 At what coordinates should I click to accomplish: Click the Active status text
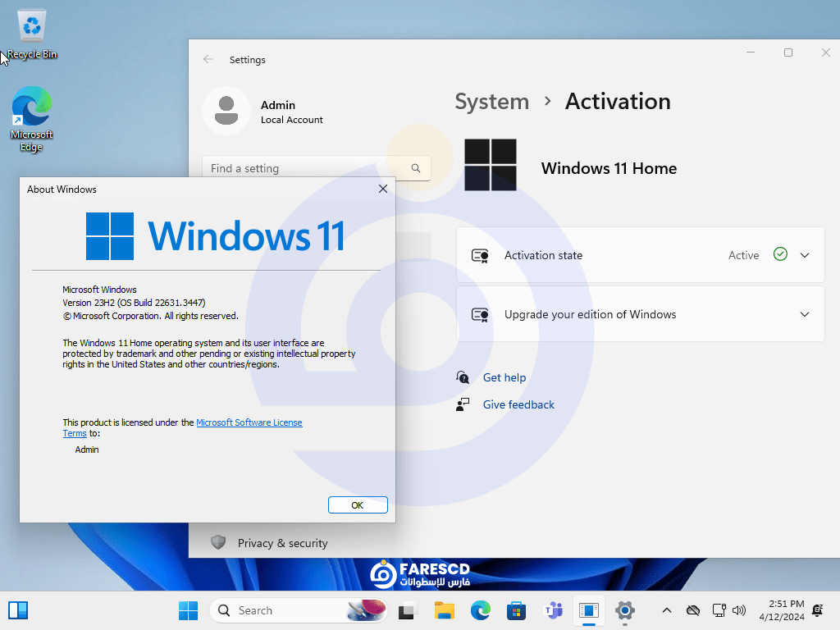click(x=743, y=256)
